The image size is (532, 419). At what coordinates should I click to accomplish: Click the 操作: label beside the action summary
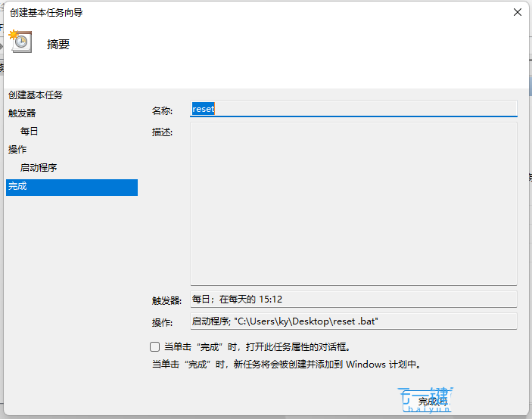tap(162, 322)
